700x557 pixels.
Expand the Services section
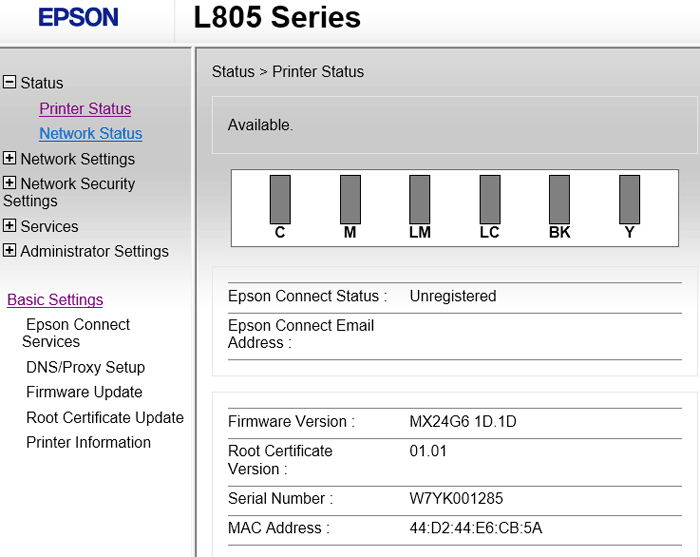coord(10,226)
